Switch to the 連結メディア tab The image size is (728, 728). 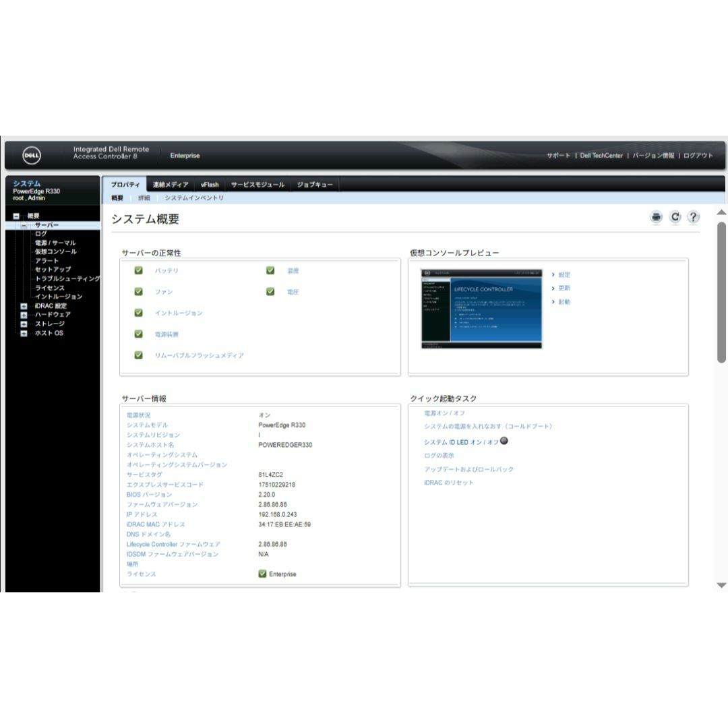click(x=171, y=184)
